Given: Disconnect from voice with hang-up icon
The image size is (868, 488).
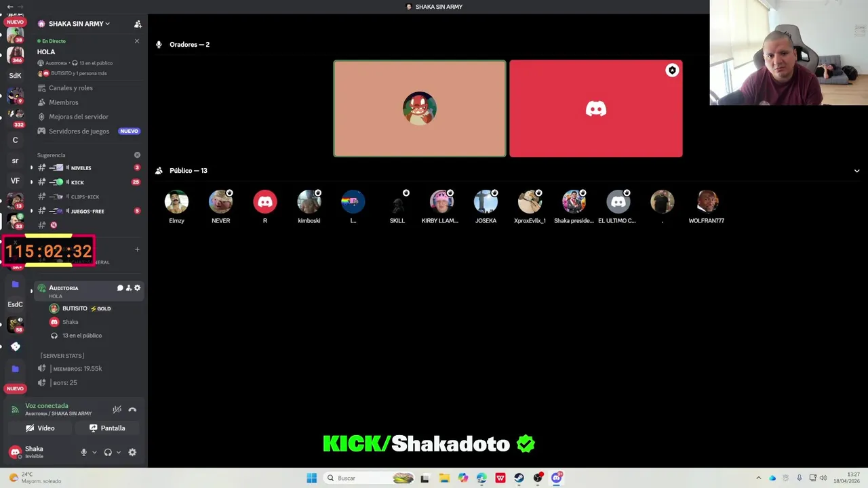Looking at the screenshot, I should (132, 409).
